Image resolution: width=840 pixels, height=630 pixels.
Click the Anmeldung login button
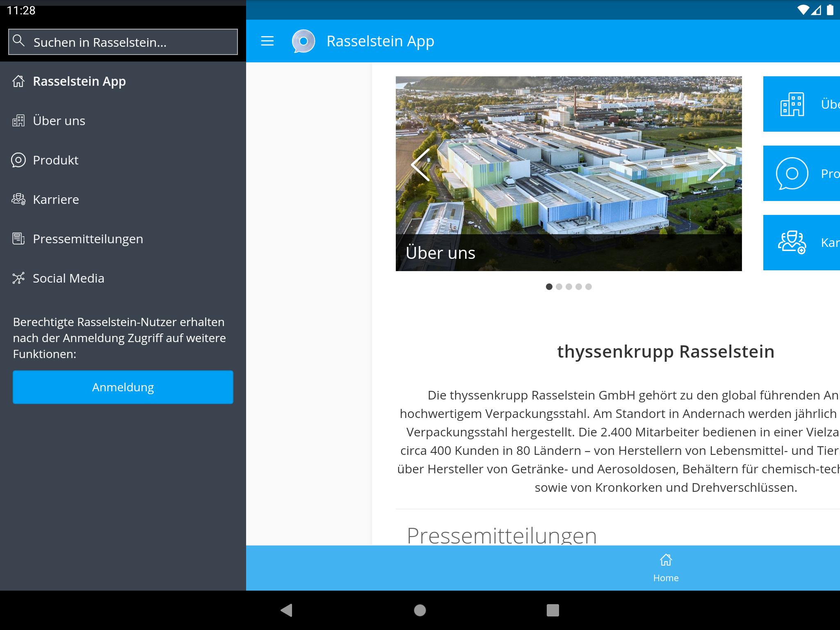pyautogui.click(x=123, y=387)
